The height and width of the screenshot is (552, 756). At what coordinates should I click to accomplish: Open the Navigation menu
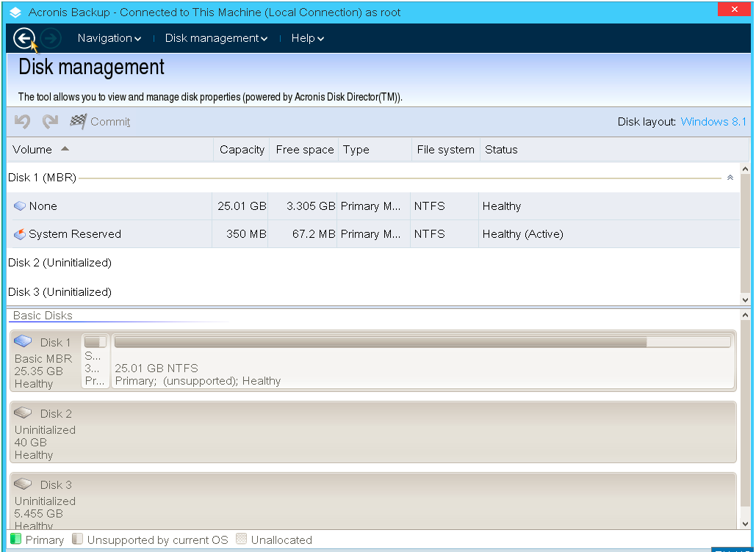(x=109, y=38)
